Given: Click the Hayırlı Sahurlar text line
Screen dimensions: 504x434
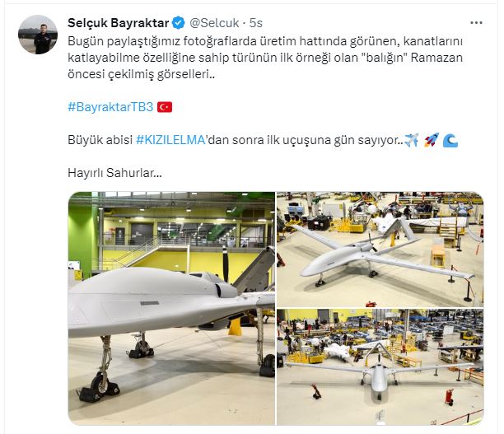Looking at the screenshot, I should coord(114,173).
